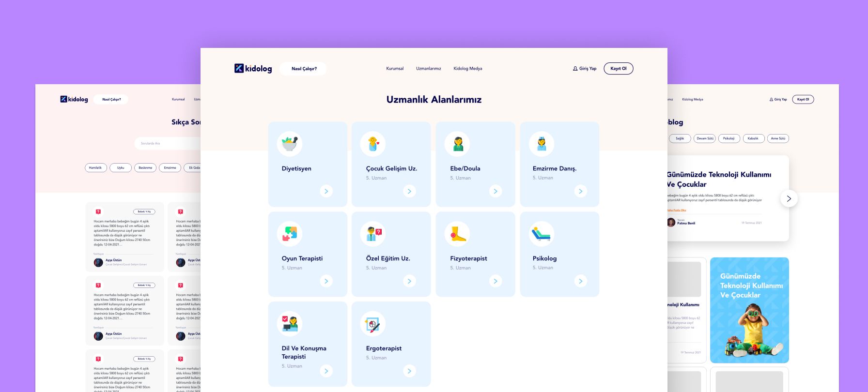Open Diyetisyen card using its arrow

(326, 191)
